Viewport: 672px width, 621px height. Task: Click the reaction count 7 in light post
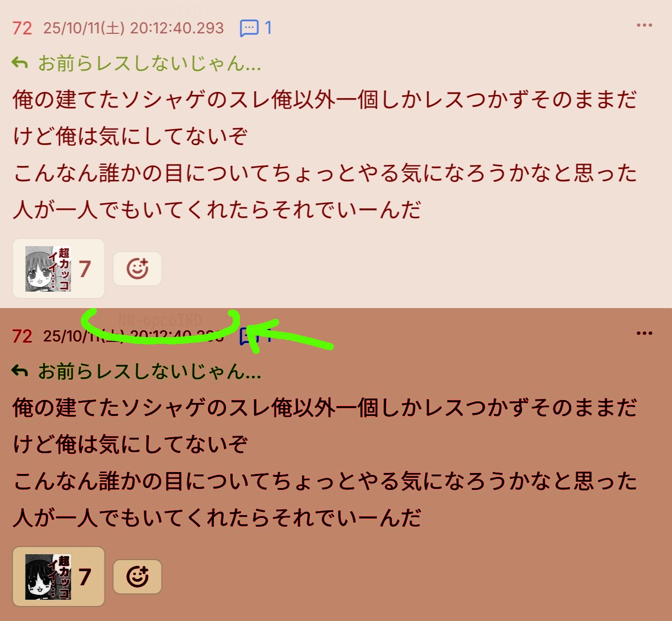[85, 268]
